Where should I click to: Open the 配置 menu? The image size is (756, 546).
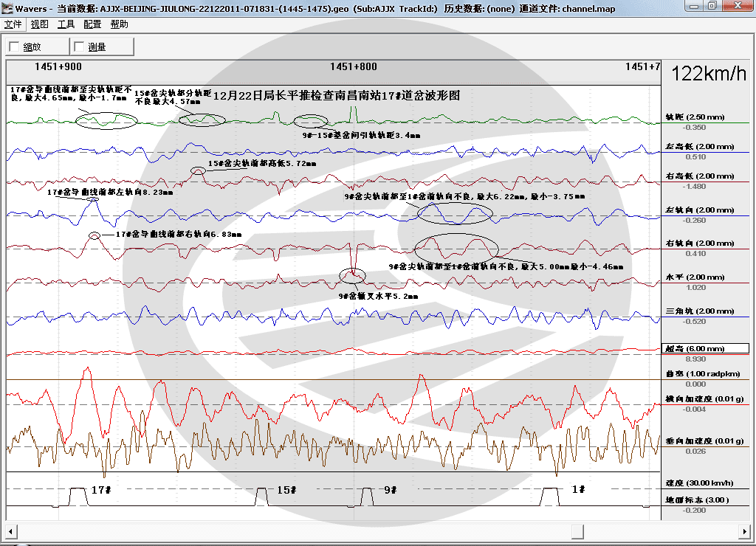(x=92, y=24)
